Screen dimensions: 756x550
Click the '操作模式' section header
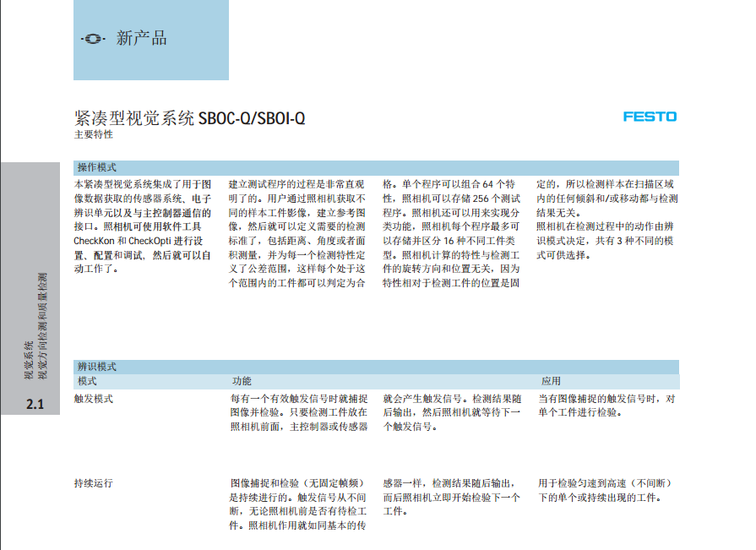point(97,167)
